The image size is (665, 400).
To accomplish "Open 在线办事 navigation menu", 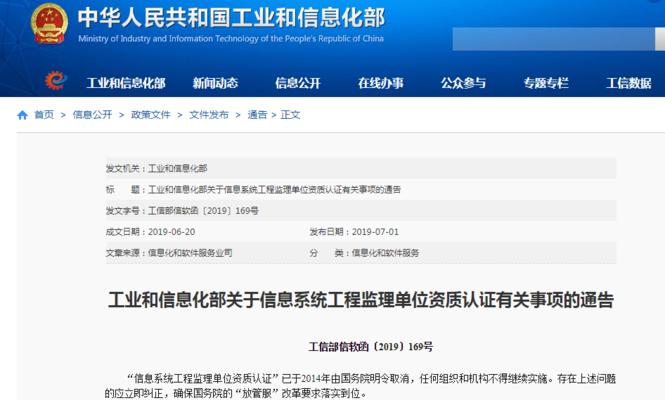I will click(x=381, y=83).
